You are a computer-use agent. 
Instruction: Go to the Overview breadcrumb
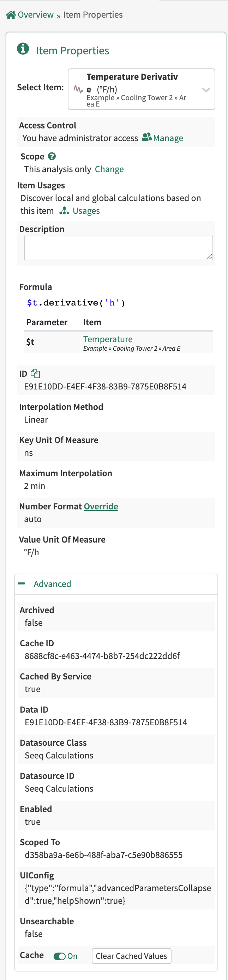click(x=35, y=15)
